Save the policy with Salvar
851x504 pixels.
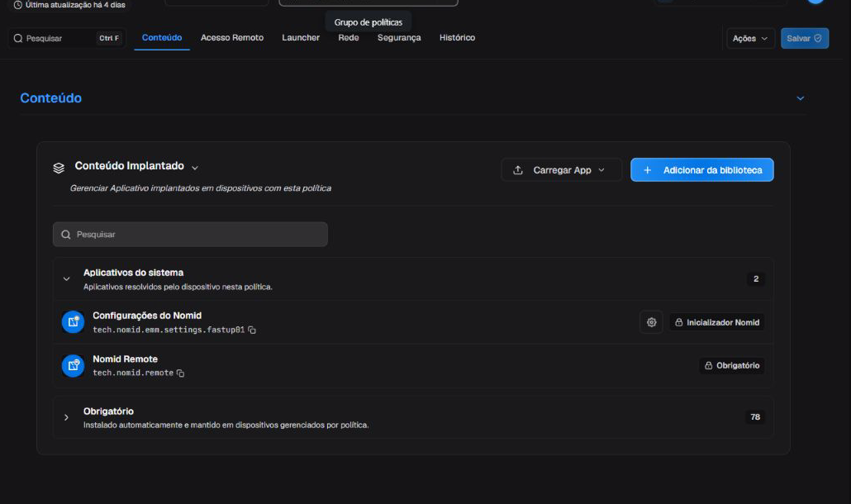click(805, 39)
